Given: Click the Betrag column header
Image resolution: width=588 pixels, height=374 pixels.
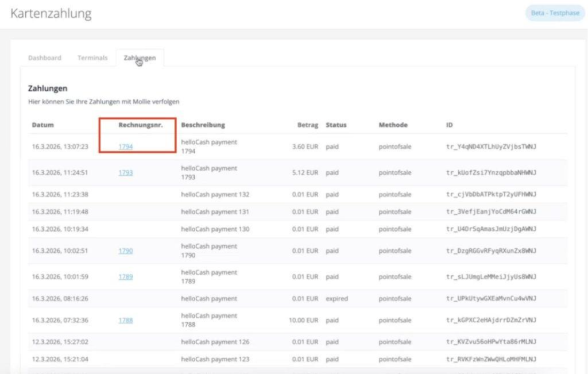Looking at the screenshot, I should 308,125.
